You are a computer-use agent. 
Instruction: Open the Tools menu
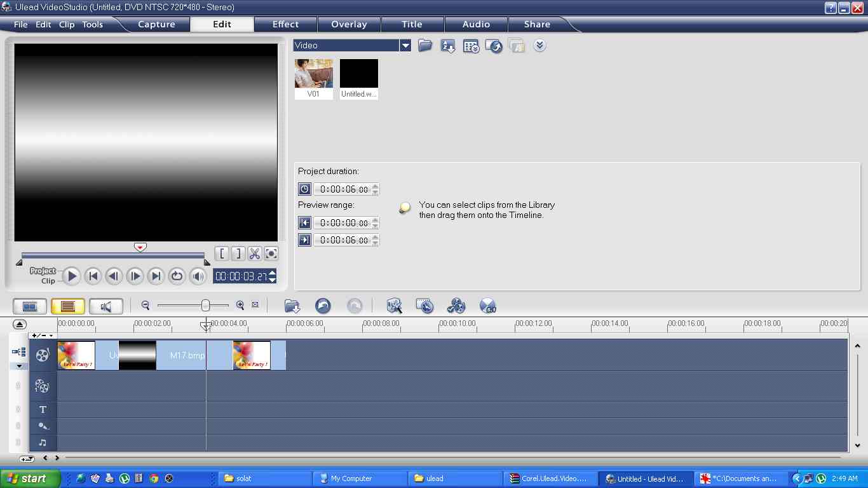92,24
